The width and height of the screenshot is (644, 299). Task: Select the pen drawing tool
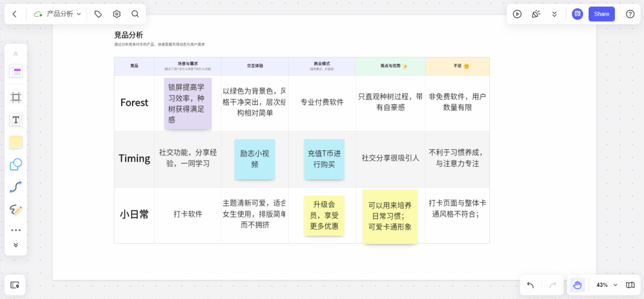pyautogui.click(x=16, y=210)
